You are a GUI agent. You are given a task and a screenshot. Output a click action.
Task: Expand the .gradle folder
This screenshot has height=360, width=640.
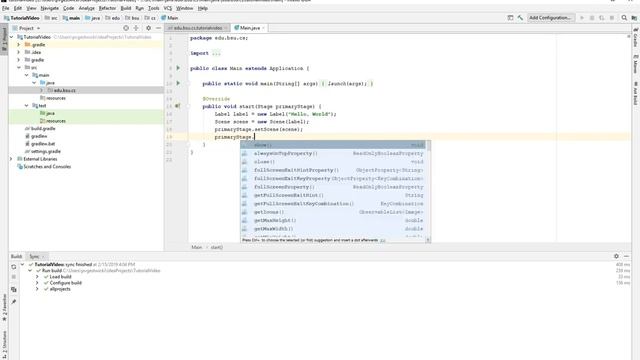pyautogui.click(x=18, y=45)
